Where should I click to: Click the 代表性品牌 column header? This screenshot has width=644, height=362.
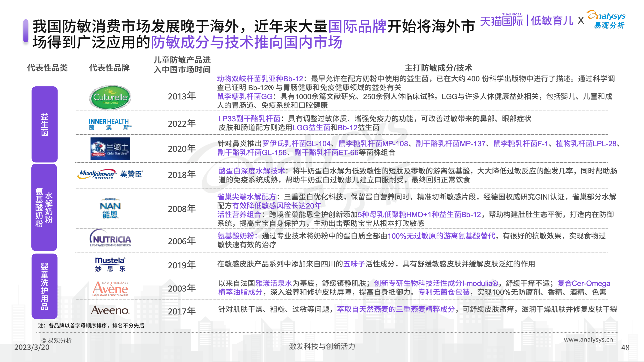click(x=109, y=68)
